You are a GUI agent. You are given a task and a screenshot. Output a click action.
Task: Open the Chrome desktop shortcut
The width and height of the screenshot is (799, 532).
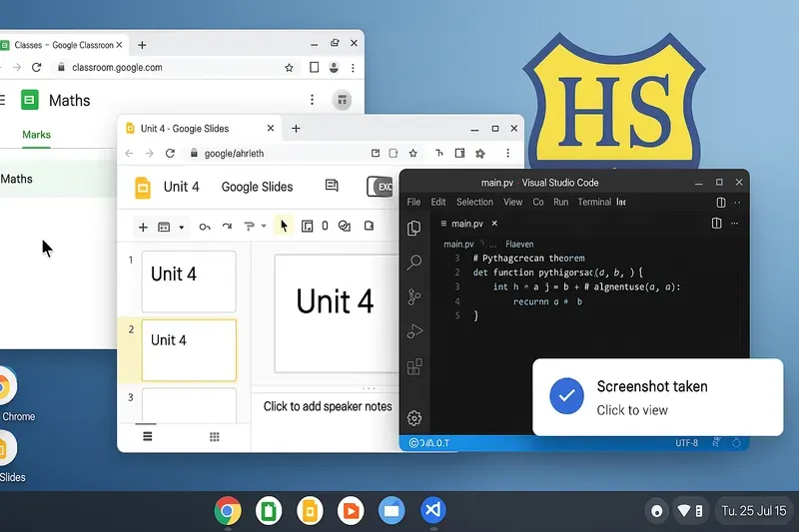tap(15, 394)
